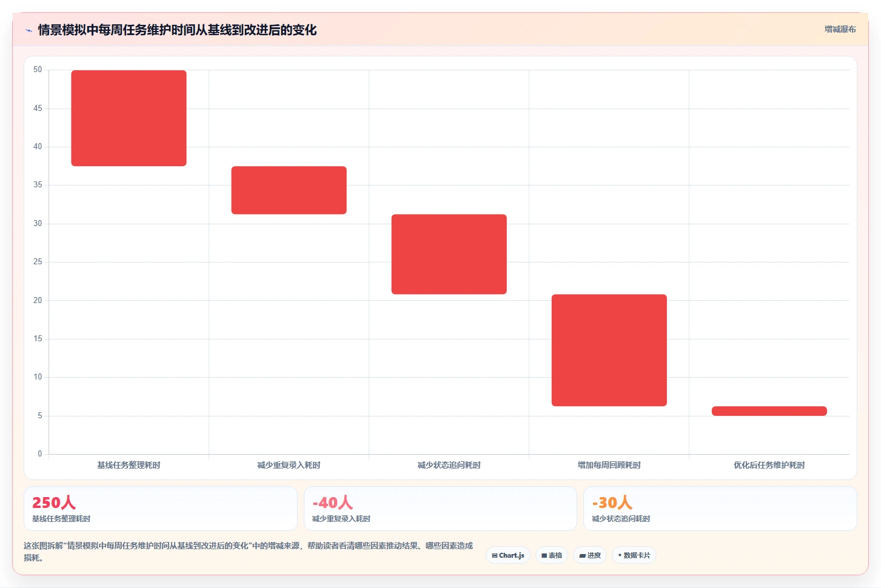Open the -30人 减少状态追问耗时 card
The image size is (881, 588).
point(720,509)
